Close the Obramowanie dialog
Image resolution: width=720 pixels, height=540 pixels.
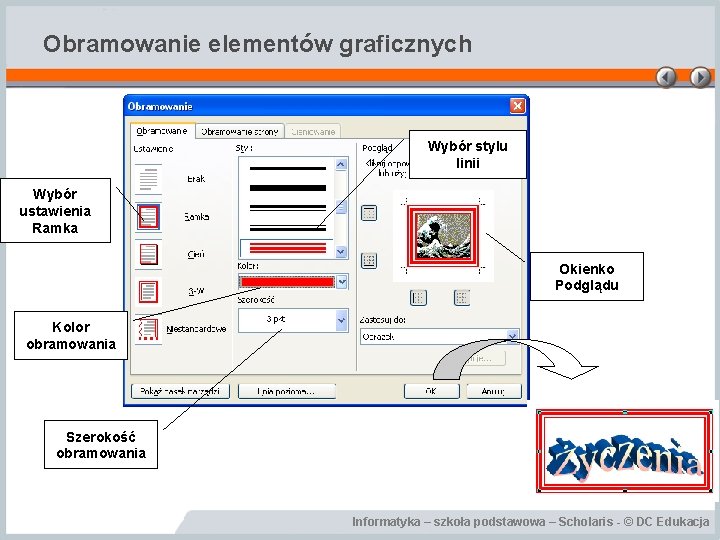(518, 106)
